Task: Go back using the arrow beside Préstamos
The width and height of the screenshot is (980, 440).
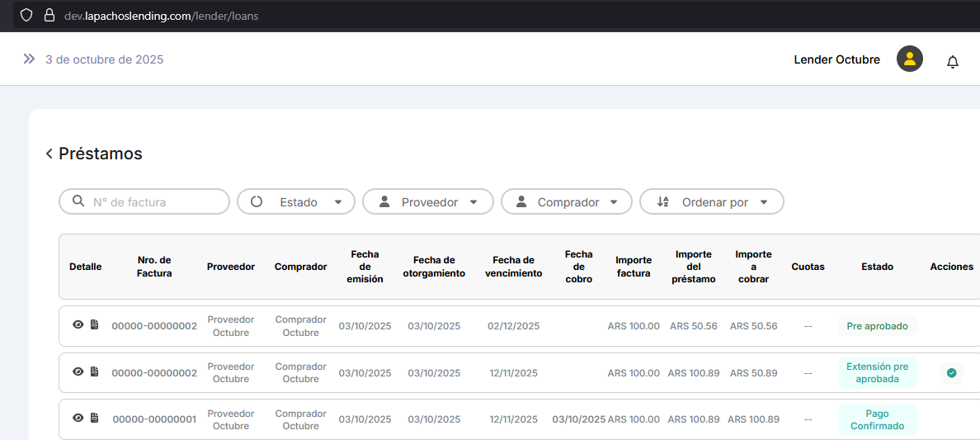Action: tap(49, 154)
